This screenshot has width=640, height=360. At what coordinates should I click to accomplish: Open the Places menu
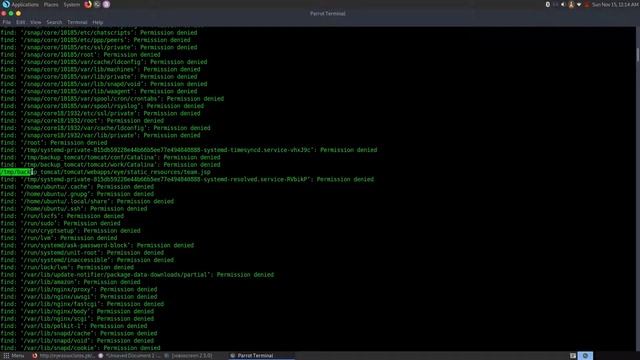tap(51, 4)
